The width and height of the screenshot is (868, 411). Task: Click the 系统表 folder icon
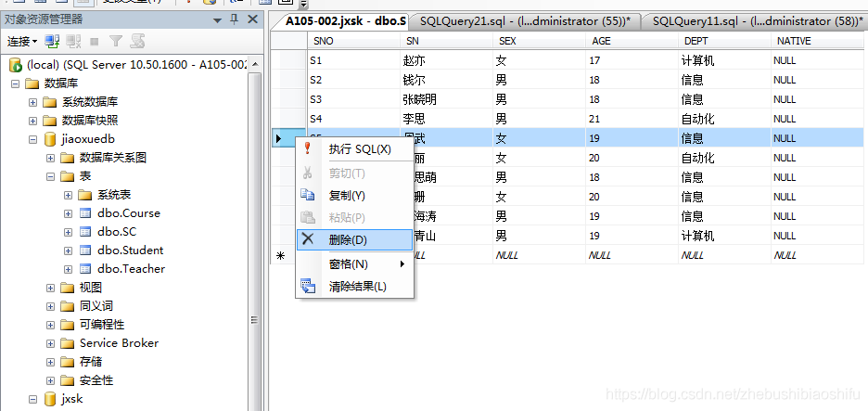(x=84, y=195)
